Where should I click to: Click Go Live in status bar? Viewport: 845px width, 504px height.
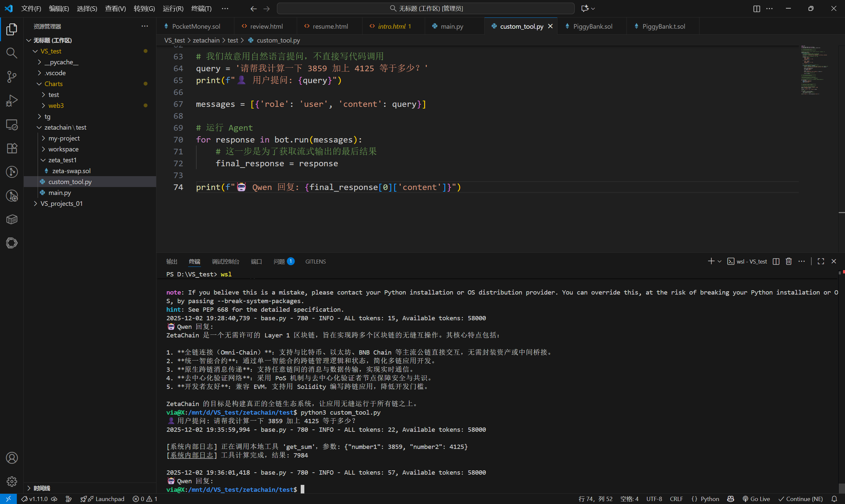point(756,499)
